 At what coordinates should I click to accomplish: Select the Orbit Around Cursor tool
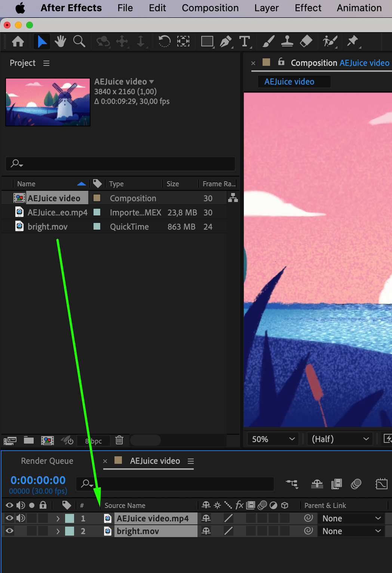pyautogui.click(x=103, y=41)
